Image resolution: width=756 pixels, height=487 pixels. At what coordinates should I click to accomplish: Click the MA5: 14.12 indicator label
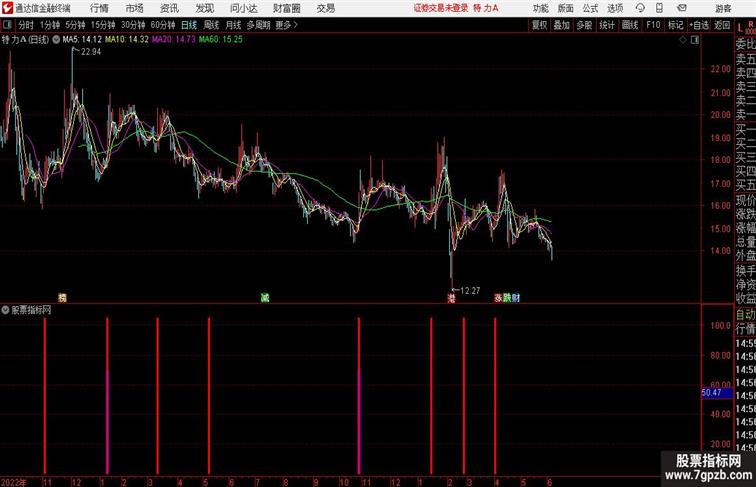82,40
